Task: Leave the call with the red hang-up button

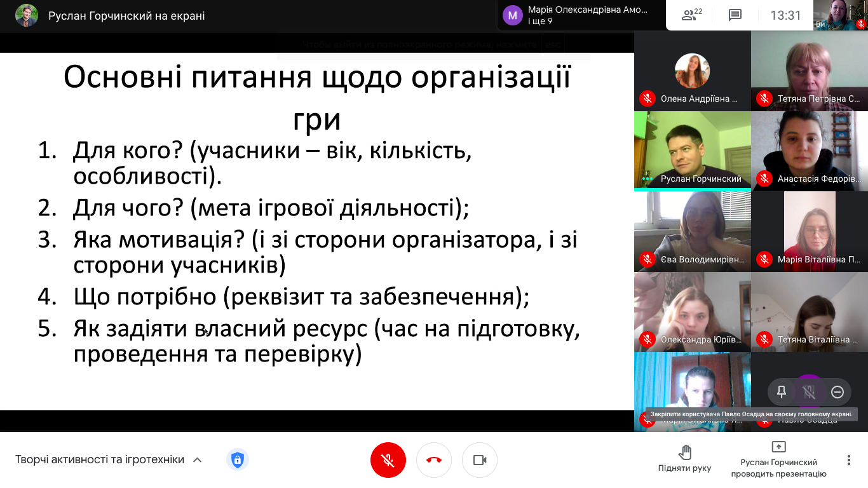Action: 433,459
